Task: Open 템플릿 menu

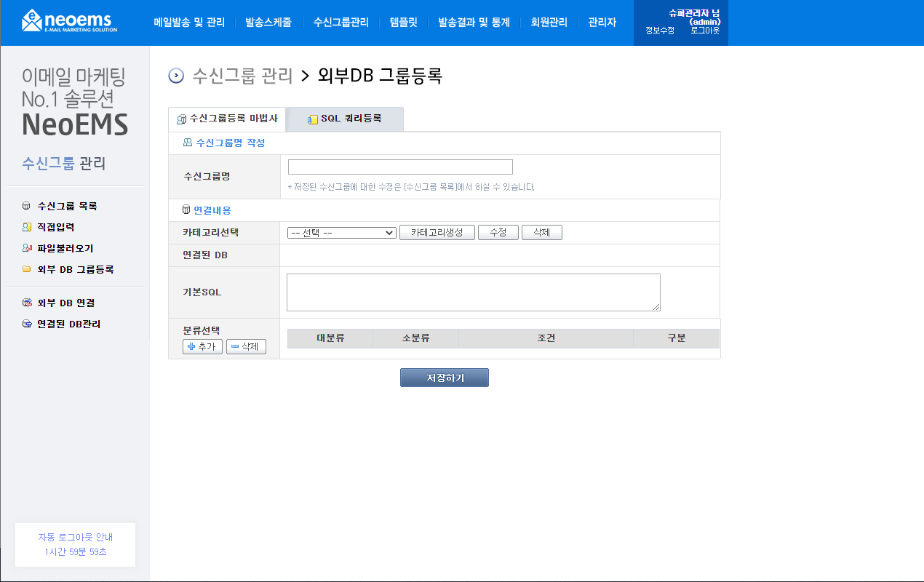Action: 404,23
